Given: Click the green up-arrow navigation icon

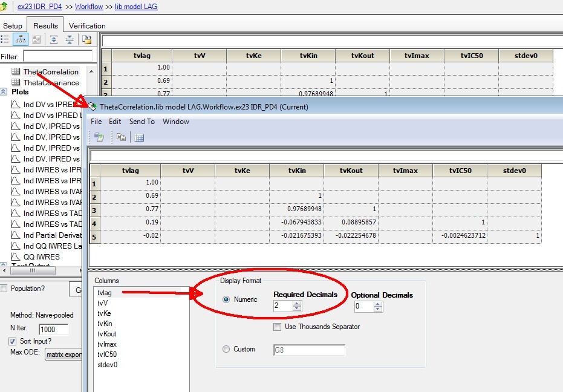Looking at the screenshot, I should coord(4,6).
